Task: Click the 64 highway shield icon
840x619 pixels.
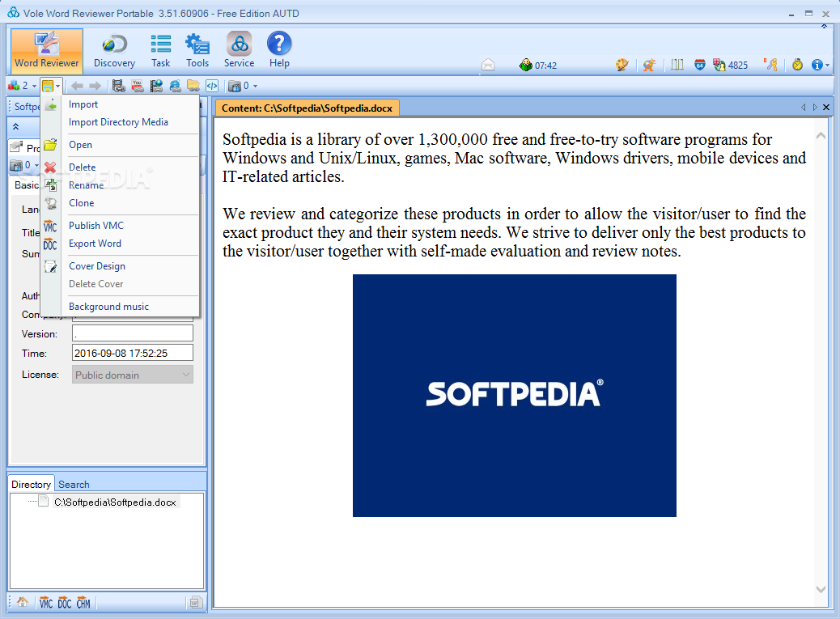Action: pyautogui.click(x=700, y=65)
